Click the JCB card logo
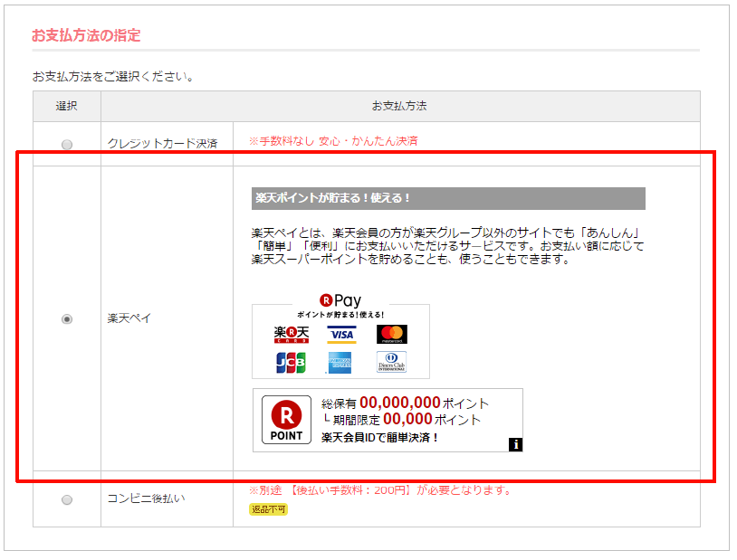The height and width of the screenshot is (560, 737). tap(292, 363)
